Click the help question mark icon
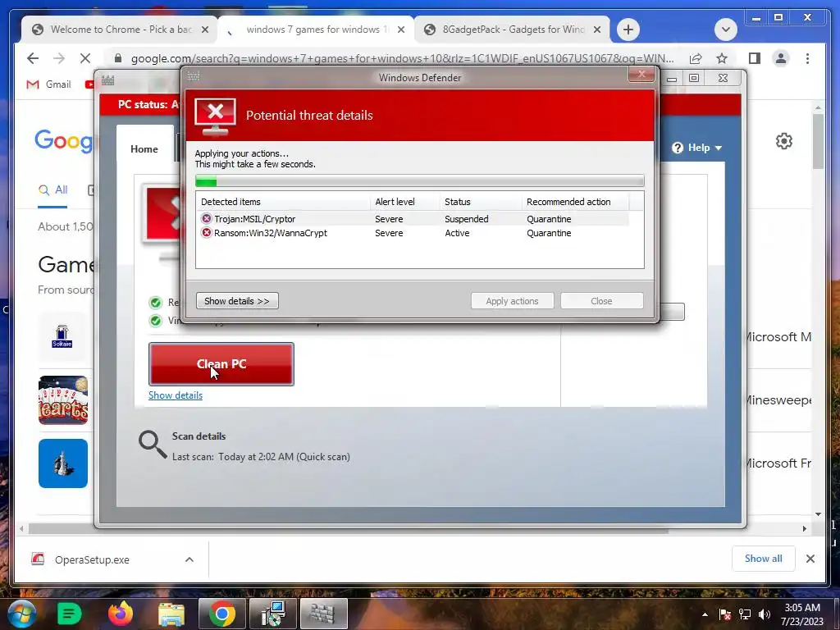This screenshot has width=840, height=630. point(677,148)
